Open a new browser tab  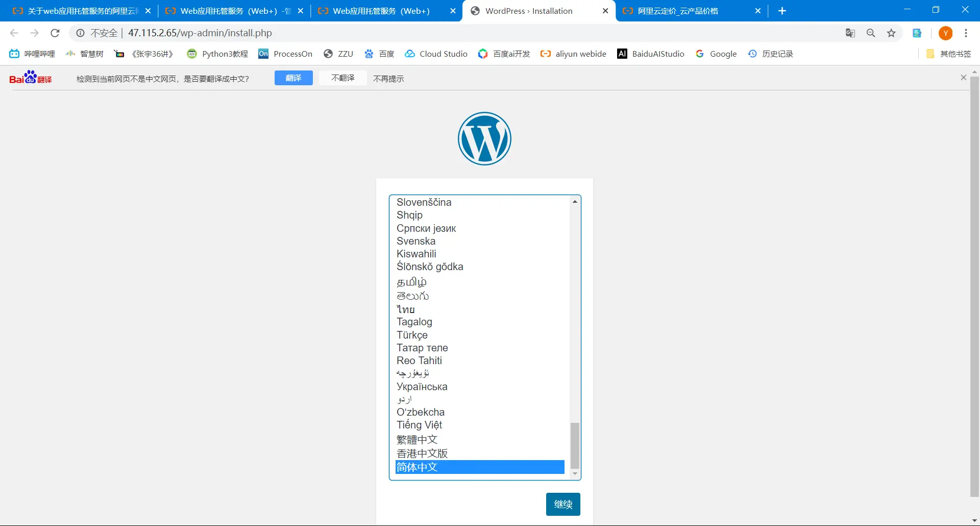[x=782, y=11]
